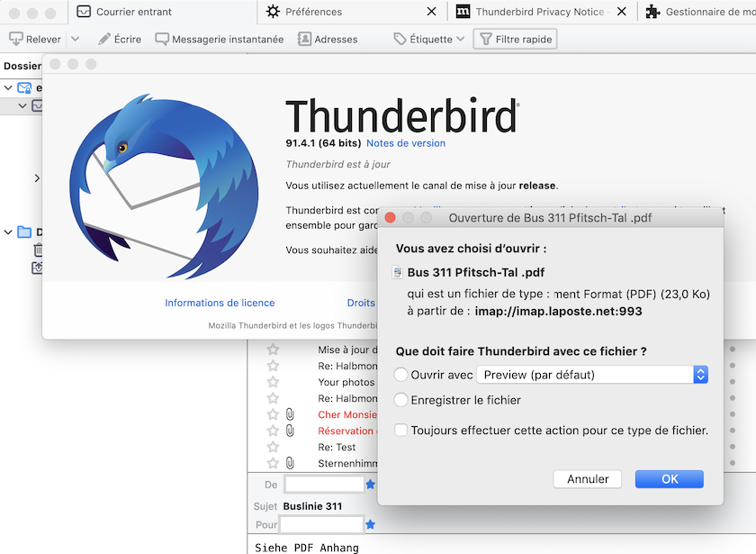Open the Preview (par défaut) application dropdown
The height and width of the screenshot is (554, 756).
click(x=592, y=375)
